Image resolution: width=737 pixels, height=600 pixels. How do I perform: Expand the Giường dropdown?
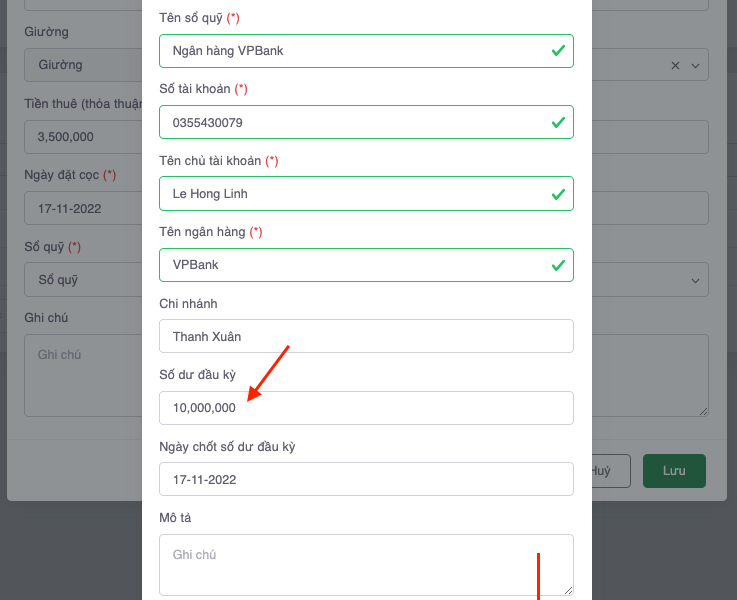[x=696, y=65]
